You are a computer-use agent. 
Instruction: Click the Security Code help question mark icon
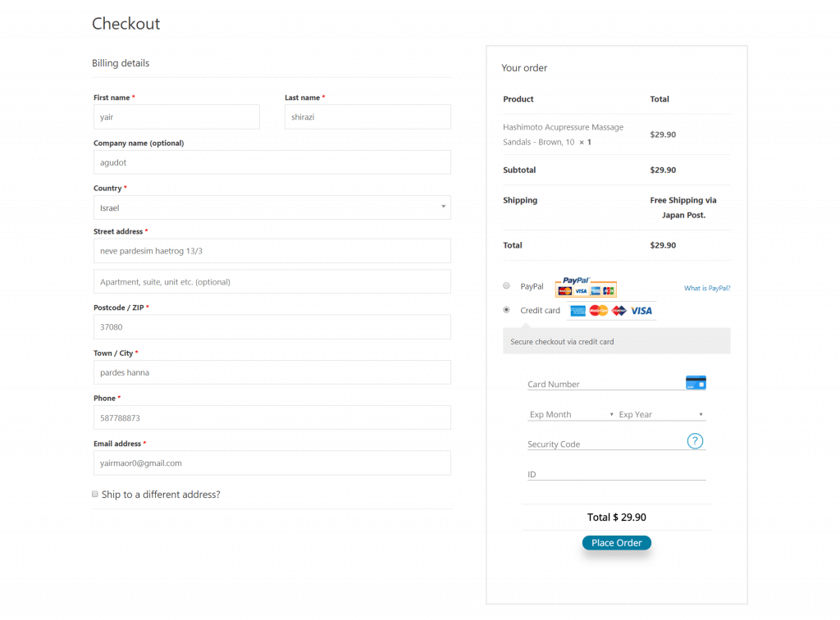pyautogui.click(x=695, y=442)
